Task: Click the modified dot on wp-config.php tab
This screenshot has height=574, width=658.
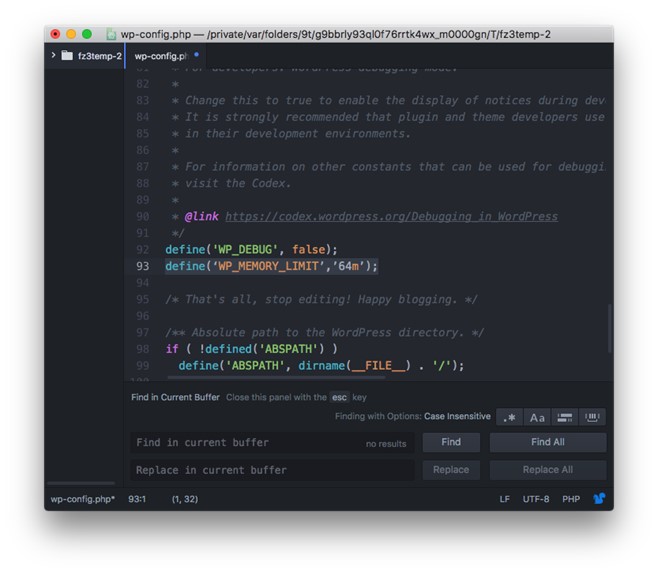Action: 197,56
